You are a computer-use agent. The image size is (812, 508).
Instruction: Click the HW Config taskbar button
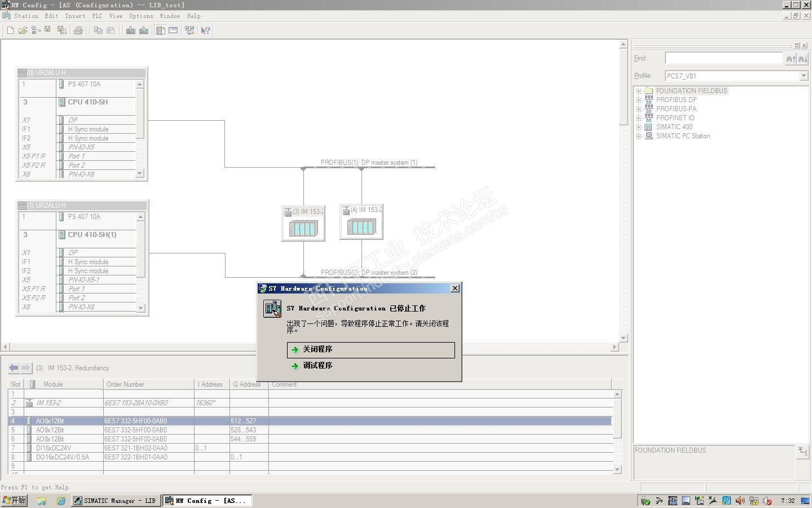(x=208, y=501)
